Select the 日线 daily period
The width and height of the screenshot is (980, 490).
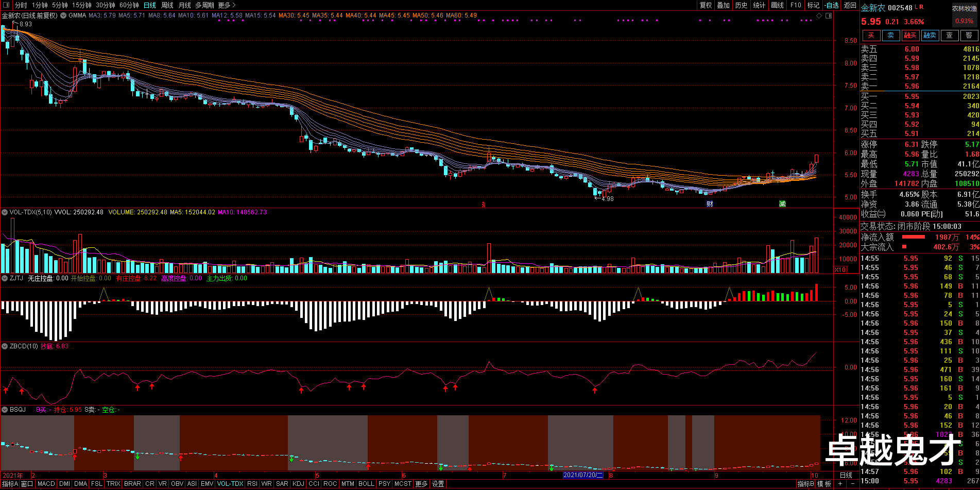click(x=150, y=5)
